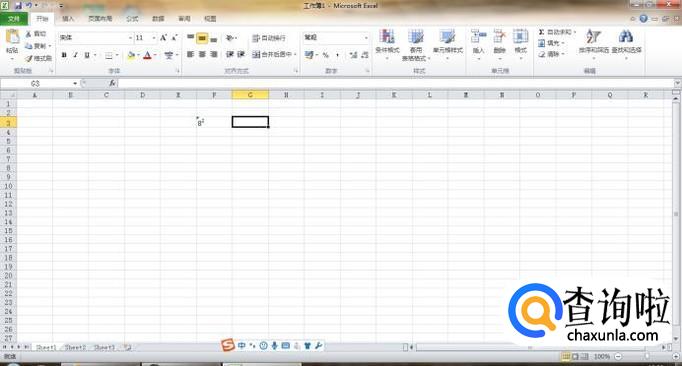Toggle Wrap Text for the cell
Screen dimensions: 682x366
269,38
